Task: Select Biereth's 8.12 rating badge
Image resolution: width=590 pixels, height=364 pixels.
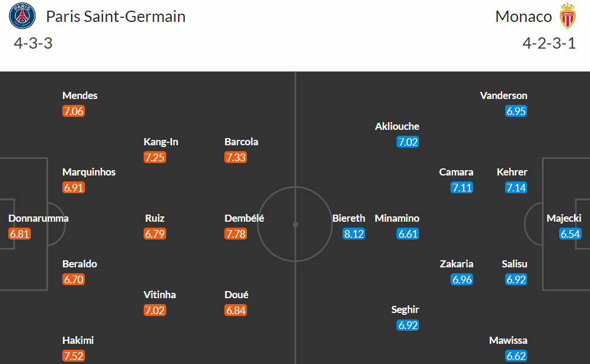Action: pyautogui.click(x=354, y=234)
